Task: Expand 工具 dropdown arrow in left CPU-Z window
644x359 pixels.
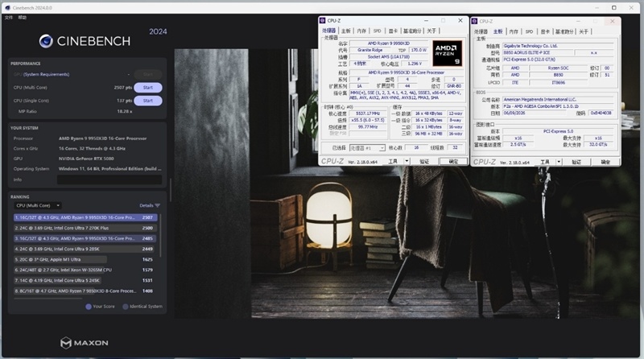Action: click(407, 162)
